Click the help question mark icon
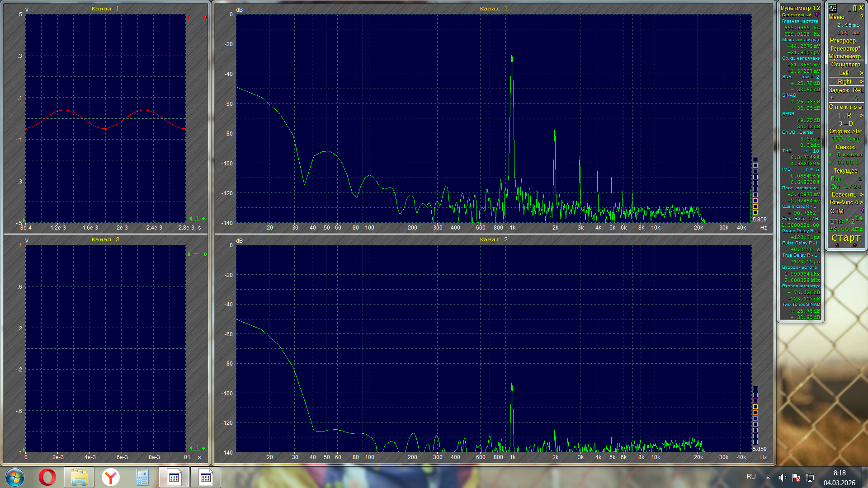The height and width of the screenshot is (488, 868). pyautogui.click(x=862, y=17)
